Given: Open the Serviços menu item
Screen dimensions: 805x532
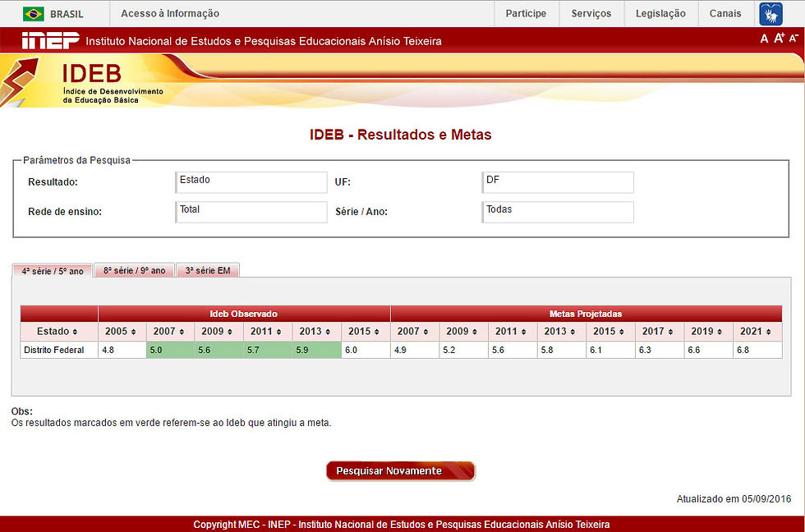Looking at the screenshot, I should click(x=591, y=14).
